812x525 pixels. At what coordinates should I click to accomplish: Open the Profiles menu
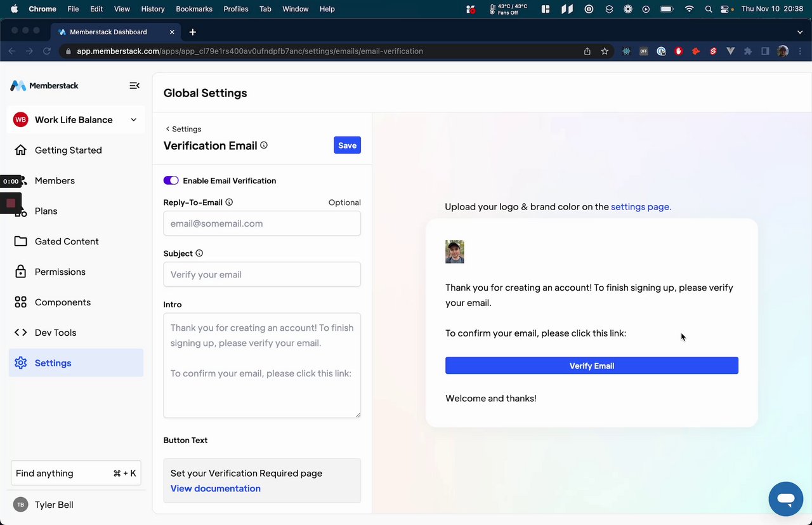[236, 9]
